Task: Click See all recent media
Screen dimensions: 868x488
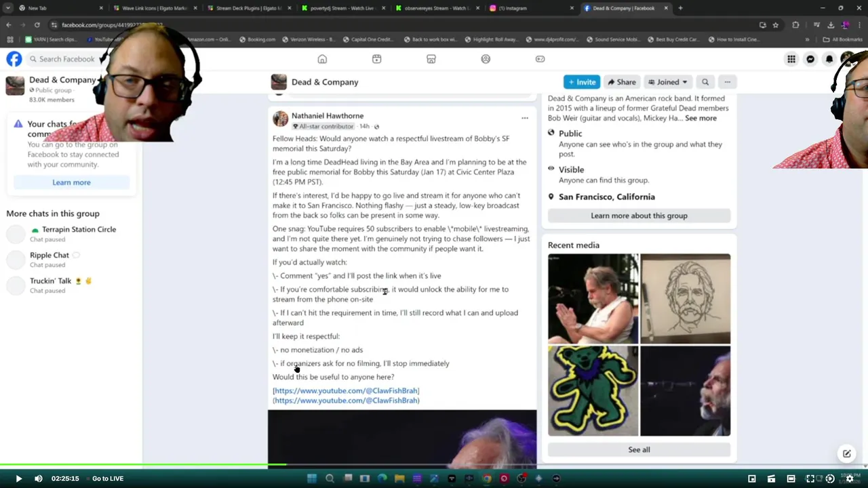Action: [x=639, y=449]
